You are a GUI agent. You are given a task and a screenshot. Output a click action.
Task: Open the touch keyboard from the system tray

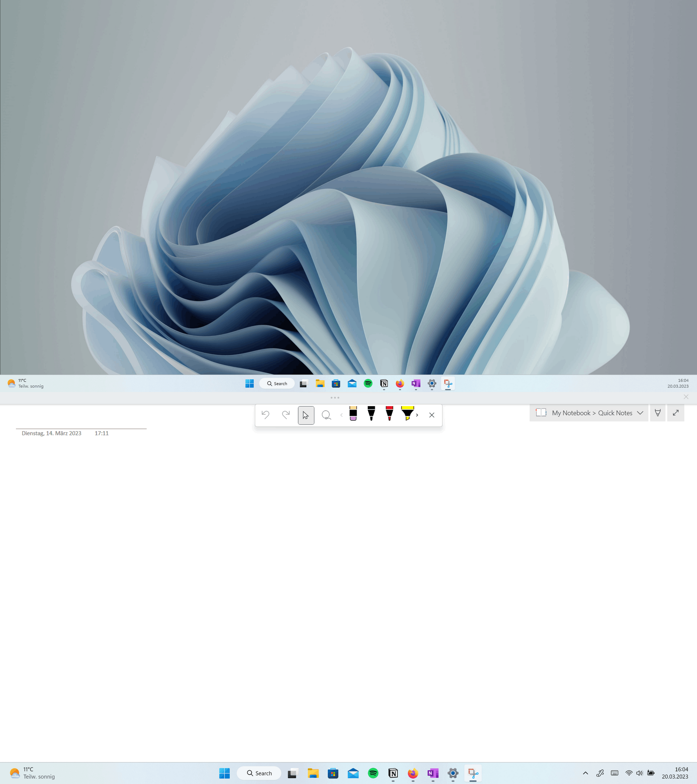[614, 773]
